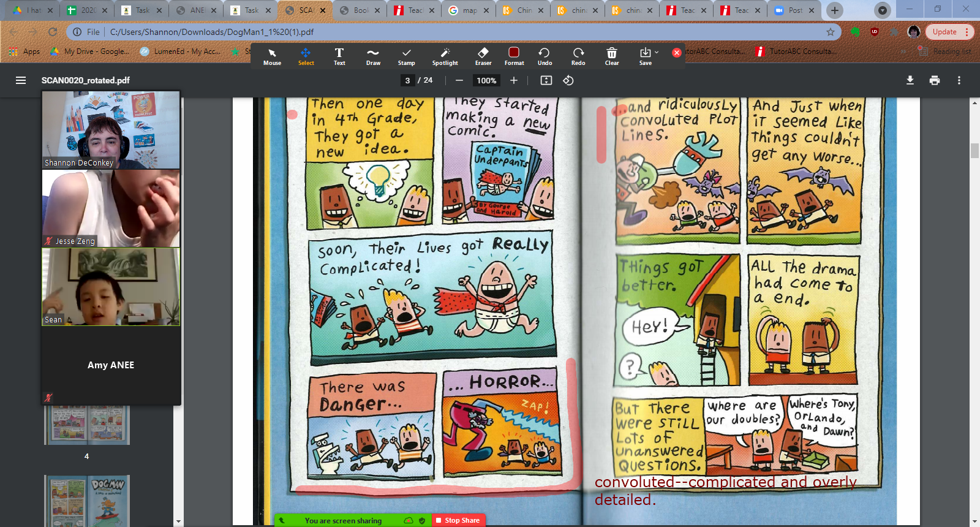Screen dimensions: 980x527
Task: Click the thumbnail panel scroll-down arrow
Action: (x=178, y=521)
